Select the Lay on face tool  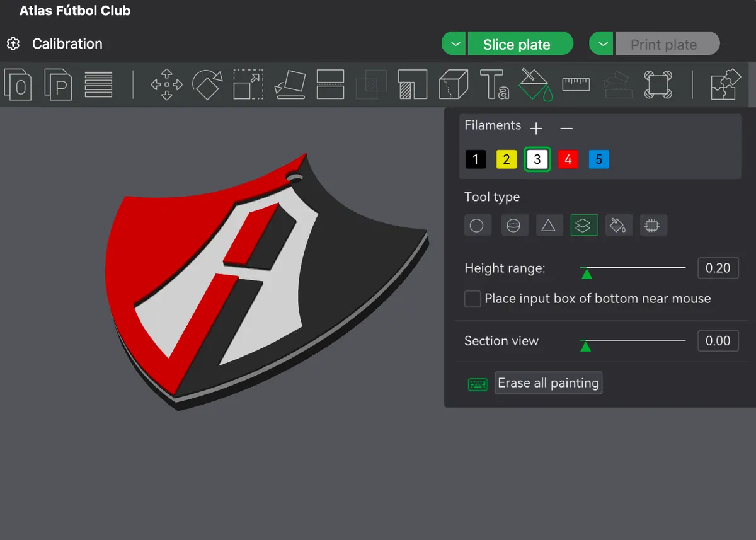(290, 84)
